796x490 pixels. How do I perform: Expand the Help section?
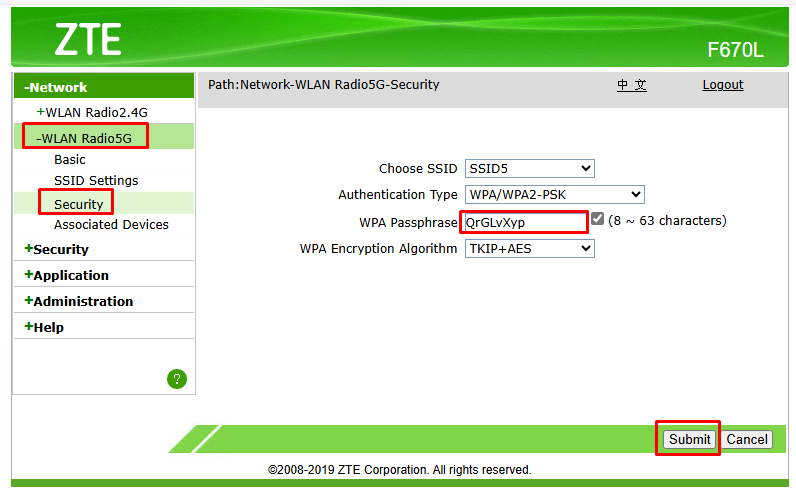44,327
